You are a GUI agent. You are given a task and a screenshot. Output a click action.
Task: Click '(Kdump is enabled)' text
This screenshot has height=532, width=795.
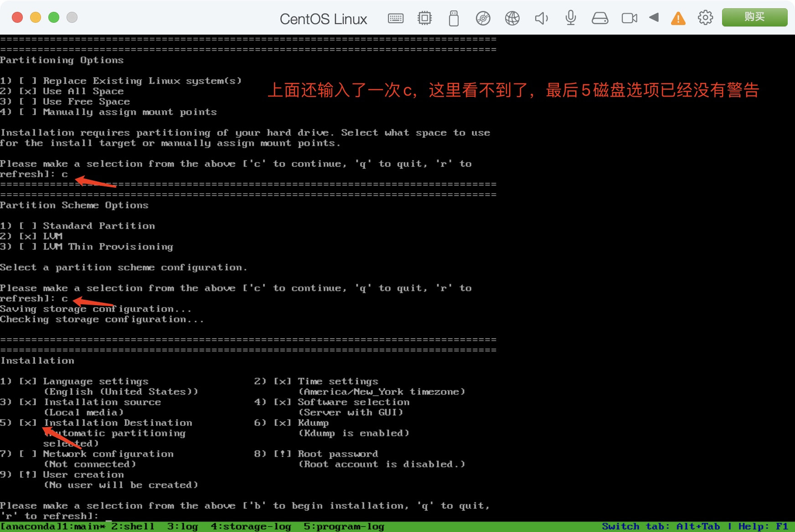pyautogui.click(x=354, y=433)
